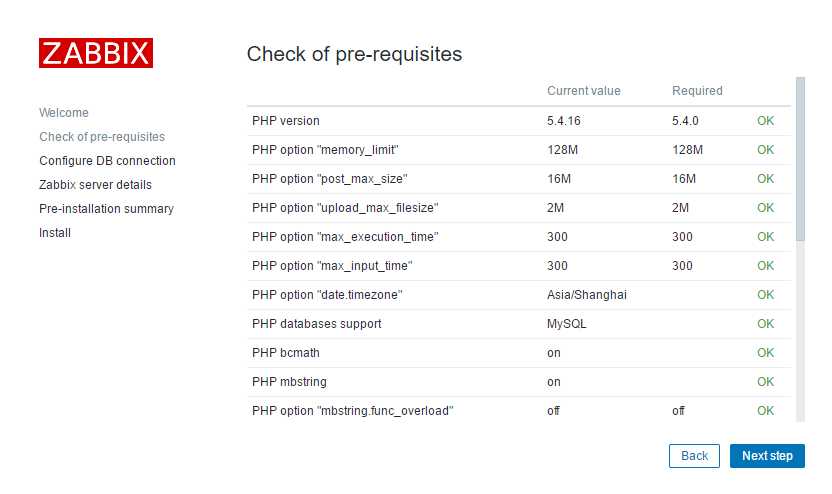Click the MySQL databases support value

pos(567,324)
